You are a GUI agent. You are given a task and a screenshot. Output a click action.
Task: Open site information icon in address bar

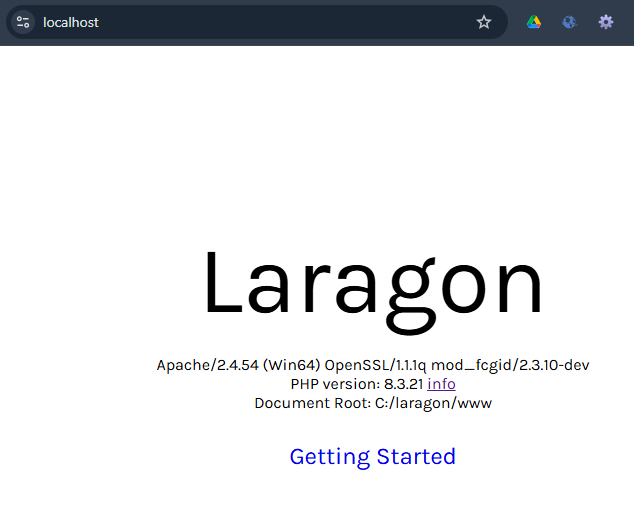[23, 22]
